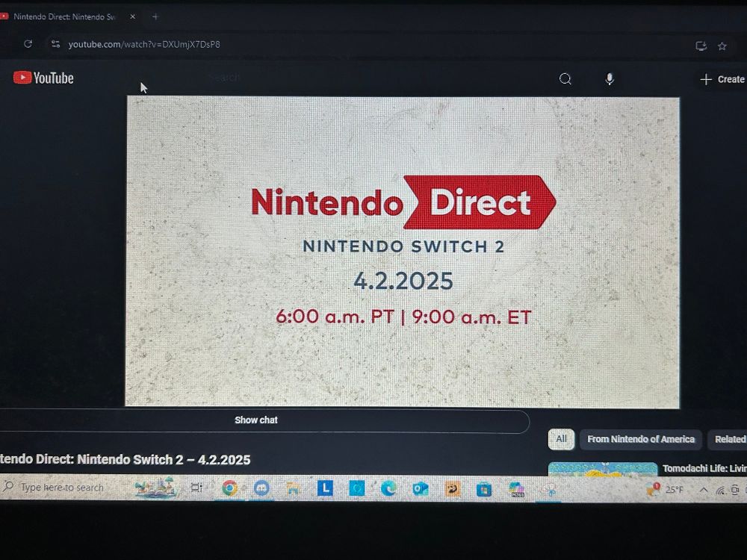Image resolution: width=747 pixels, height=560 pixels.
Task: Open the Wi-Fi network tray icon
Action: pyautogui.click(x=720, y=490)
